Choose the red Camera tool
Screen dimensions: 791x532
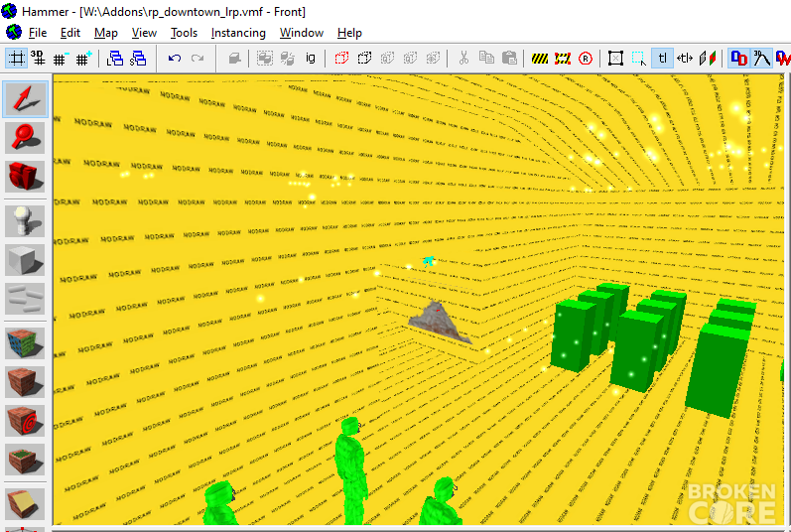coord(25,176)
